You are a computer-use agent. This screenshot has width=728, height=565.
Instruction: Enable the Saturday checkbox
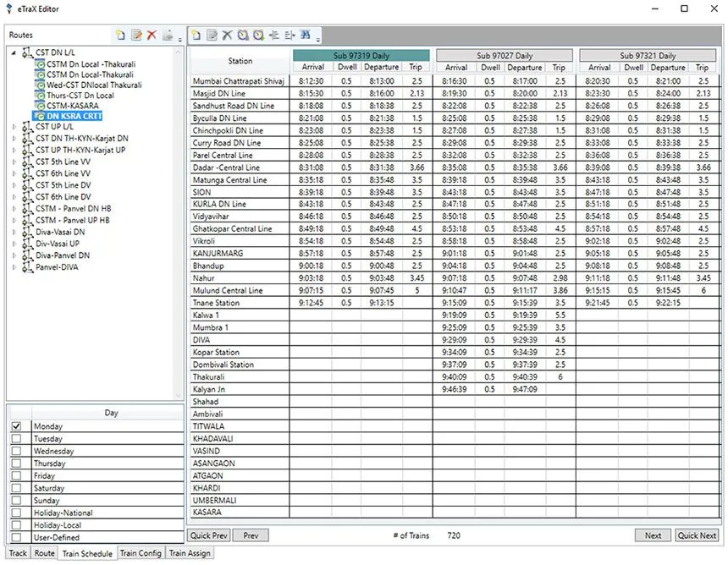click(x=17, y=488)
